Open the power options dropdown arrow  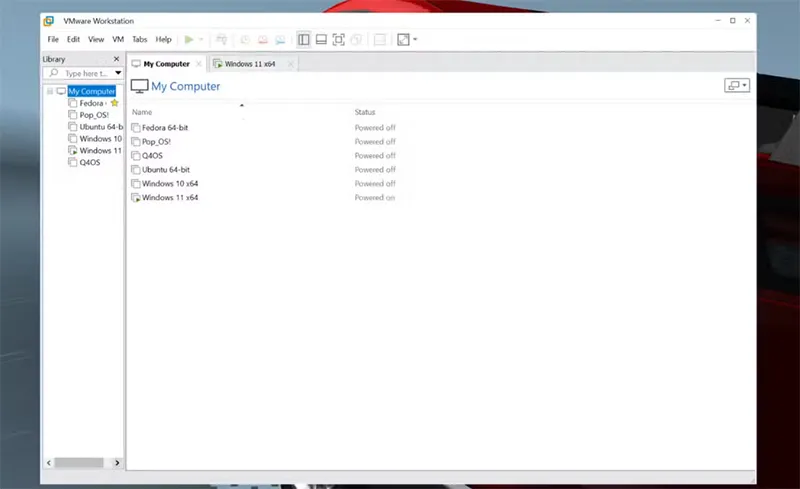(201, 39)
